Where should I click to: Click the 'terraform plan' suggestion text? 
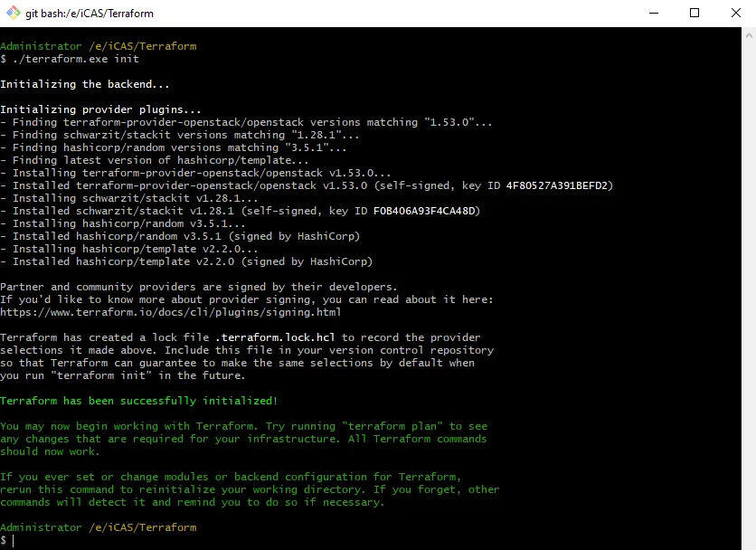392,426
